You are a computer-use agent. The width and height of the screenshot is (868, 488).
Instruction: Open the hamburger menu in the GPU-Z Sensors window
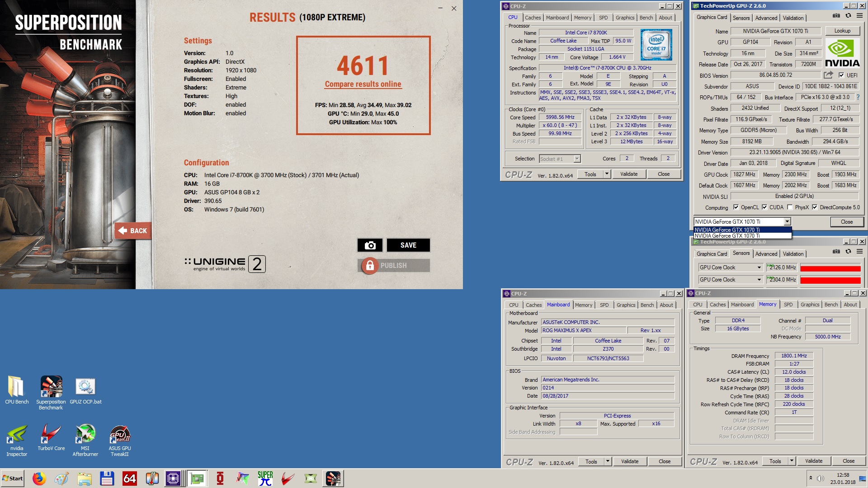pyautogui.click(x=859, y=252)
